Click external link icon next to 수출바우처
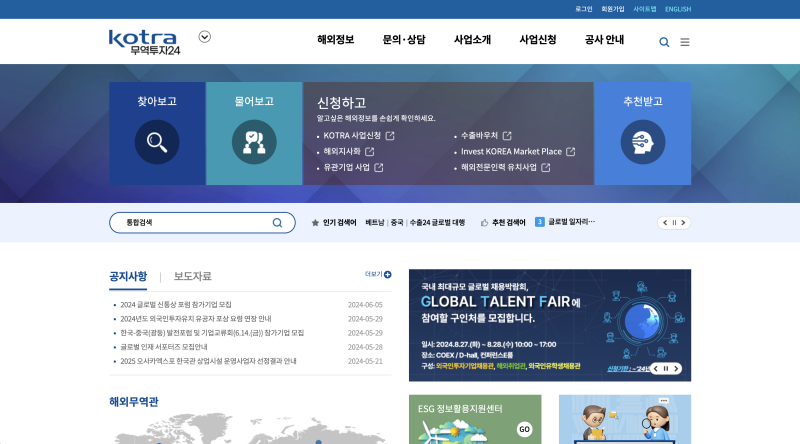Screen dimensions: 800x444 (507, 136)
